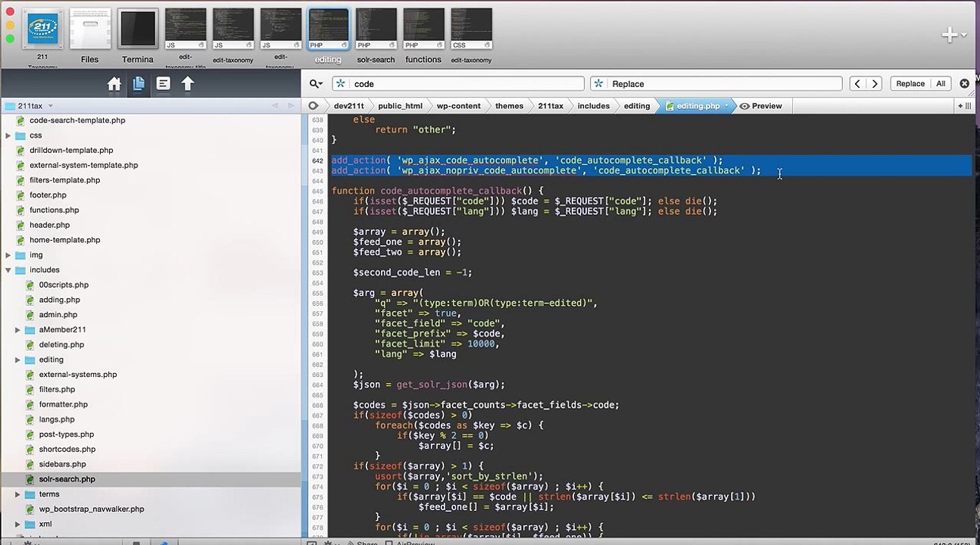Click the All replace button
Viewport: 980px width, 545px height.
[941, 84]
